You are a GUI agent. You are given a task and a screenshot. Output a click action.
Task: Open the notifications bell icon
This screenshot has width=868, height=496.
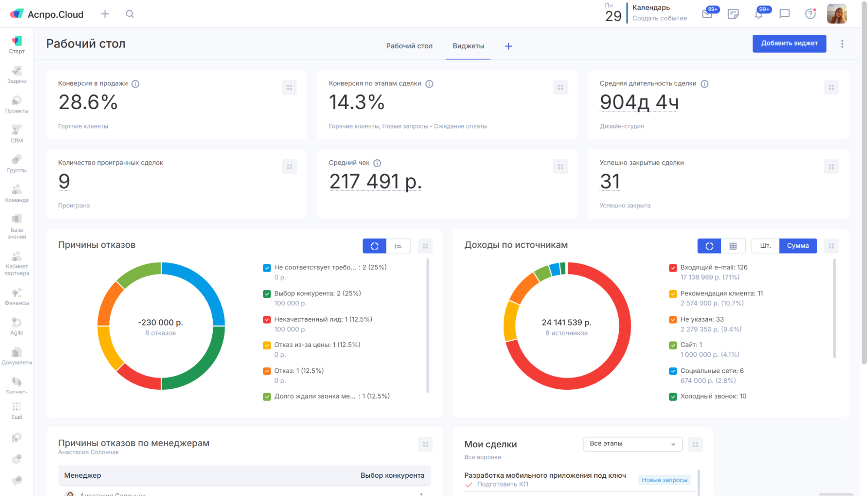coord(758,14)
